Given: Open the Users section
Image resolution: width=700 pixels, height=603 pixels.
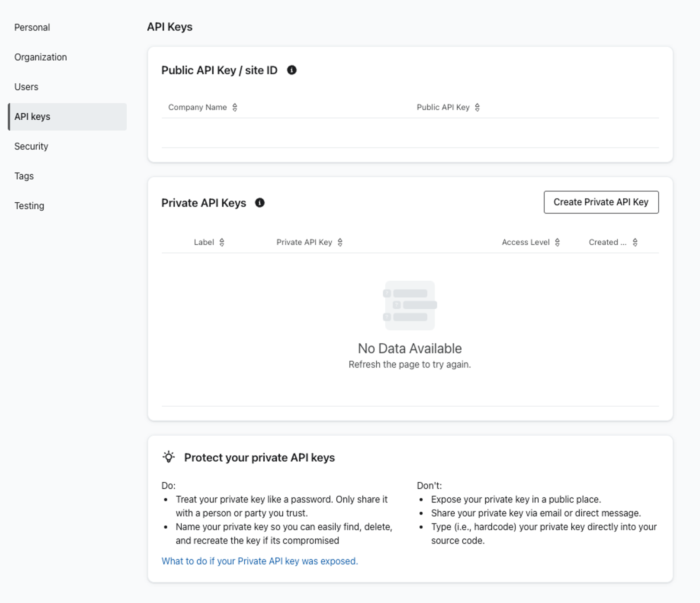Looking at the screenshot, I should coord(26,87).
